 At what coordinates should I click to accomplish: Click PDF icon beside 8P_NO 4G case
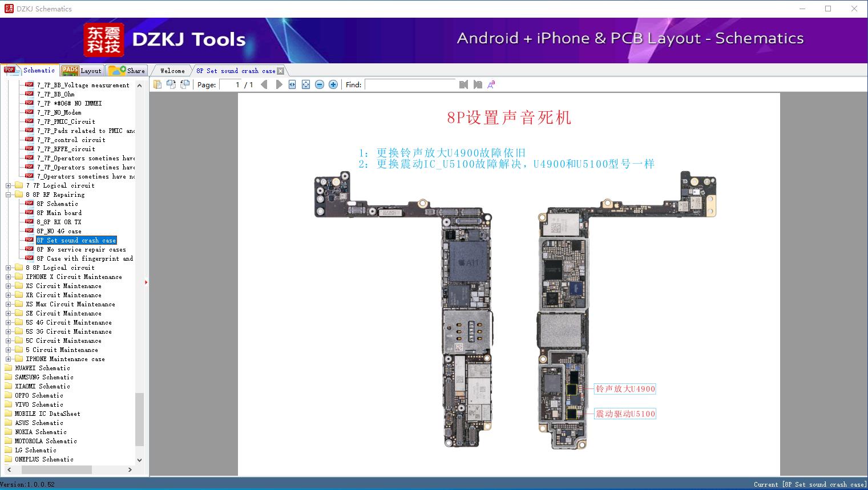pos(29,231)
